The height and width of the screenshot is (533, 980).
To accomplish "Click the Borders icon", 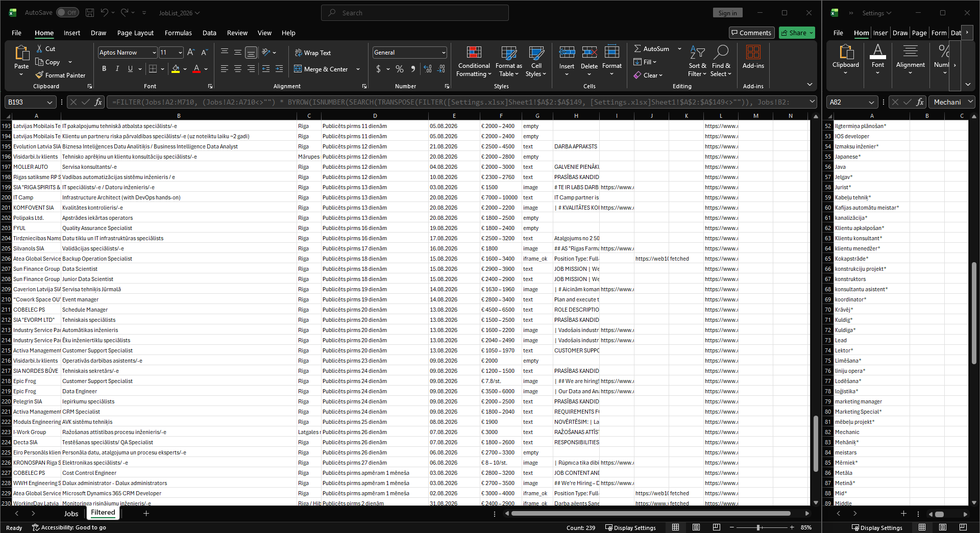I will [x=153, y=69].
